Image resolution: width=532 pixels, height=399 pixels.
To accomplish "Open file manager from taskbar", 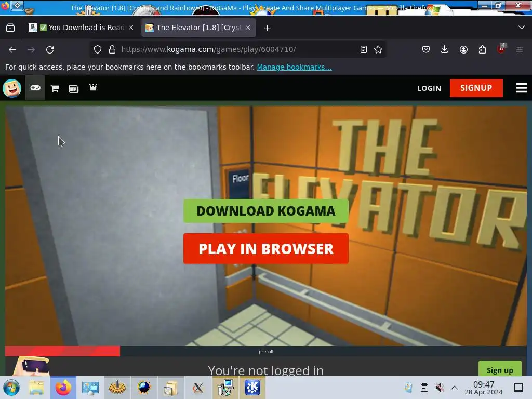I will click(36, 388).
